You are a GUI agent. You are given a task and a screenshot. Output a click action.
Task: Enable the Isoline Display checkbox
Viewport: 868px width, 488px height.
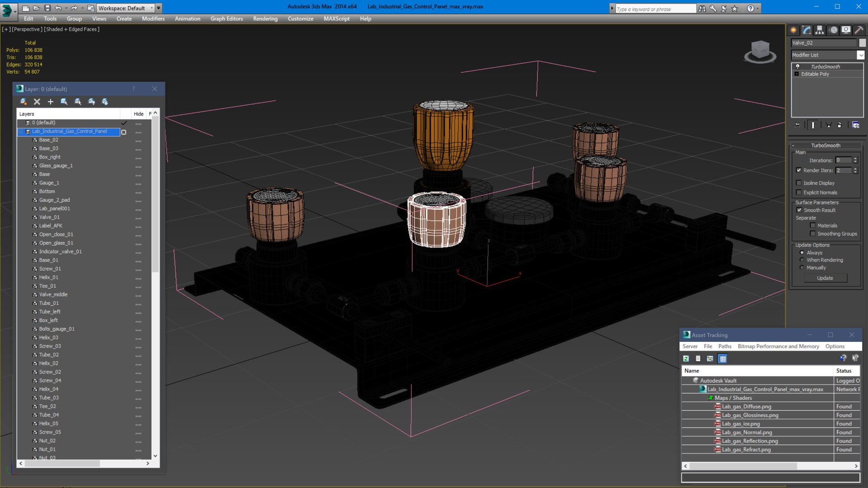click(799, 183)
